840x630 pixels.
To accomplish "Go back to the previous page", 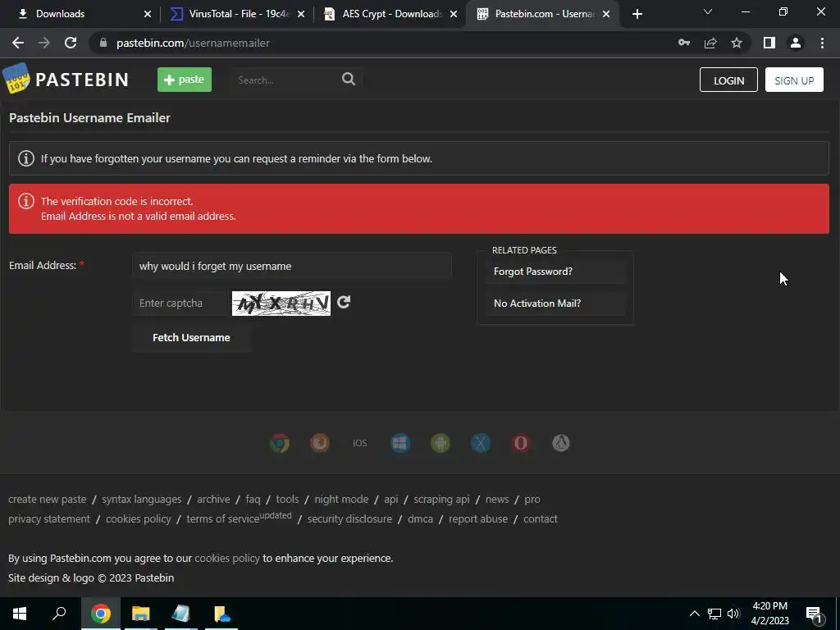I will (x=18, y=43).
